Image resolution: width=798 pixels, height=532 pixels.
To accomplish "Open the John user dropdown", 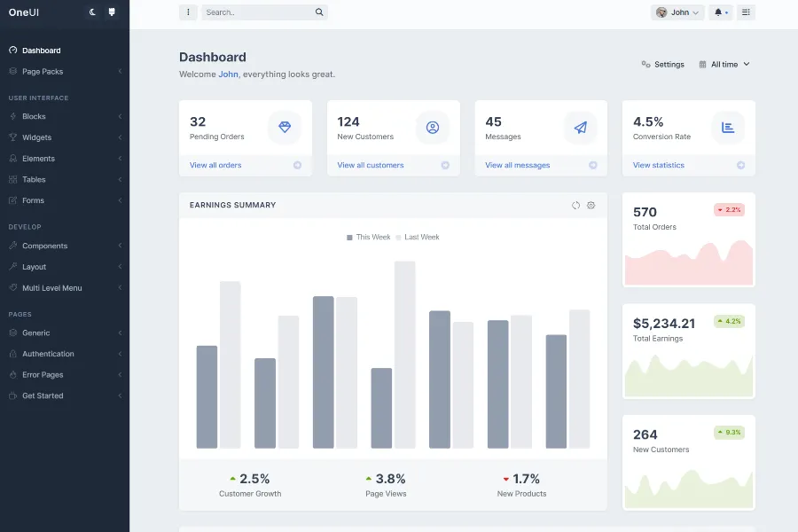I will point(678,12).
